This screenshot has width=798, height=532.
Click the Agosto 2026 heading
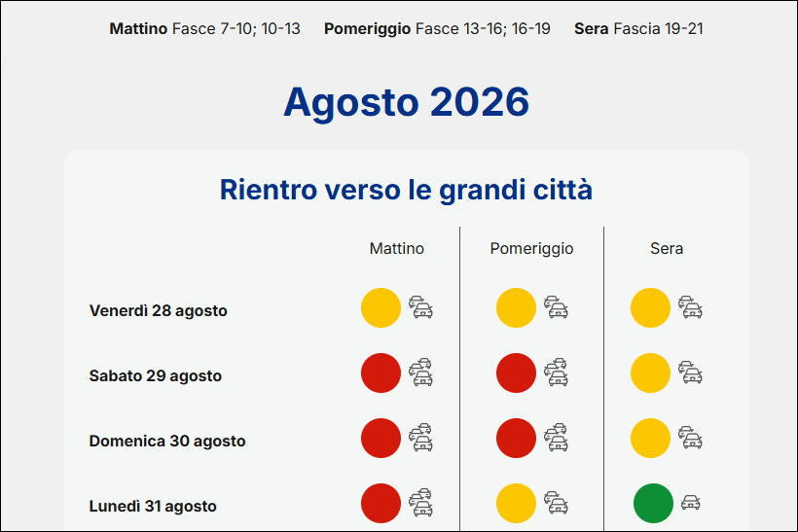pyautogui.click(x=406, y=102)
